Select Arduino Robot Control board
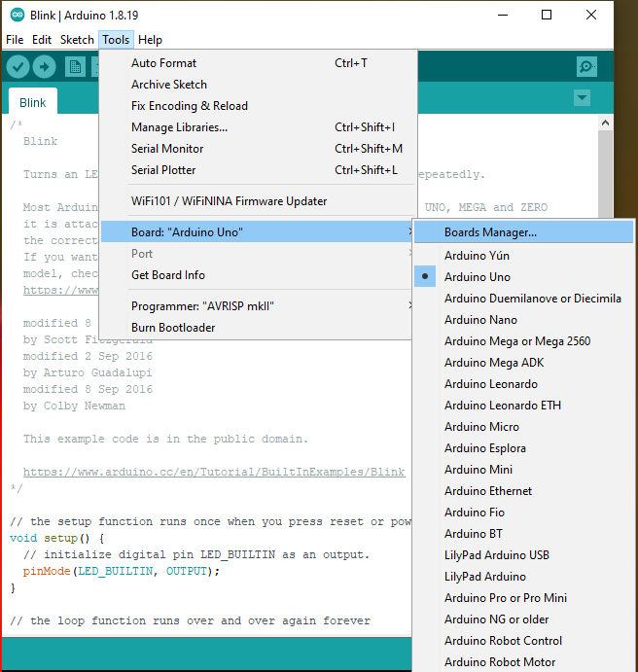The width and height of the screenshot is (638, 672). [x=523, y=641]
